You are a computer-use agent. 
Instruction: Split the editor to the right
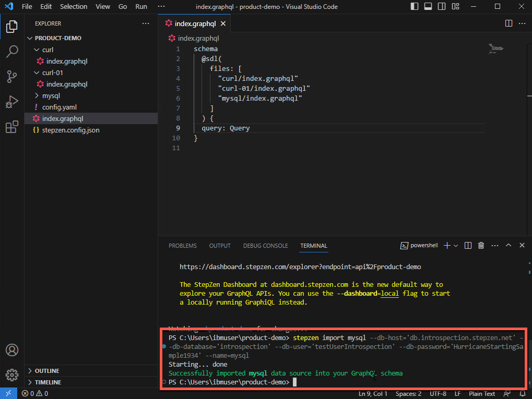pos(509,23)
